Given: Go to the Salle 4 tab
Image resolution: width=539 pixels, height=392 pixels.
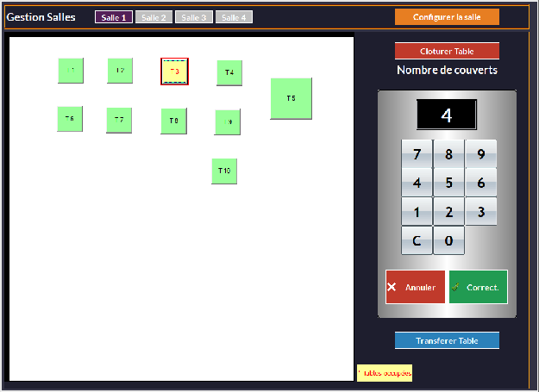Looking at the screenshot, I should 234,17.
